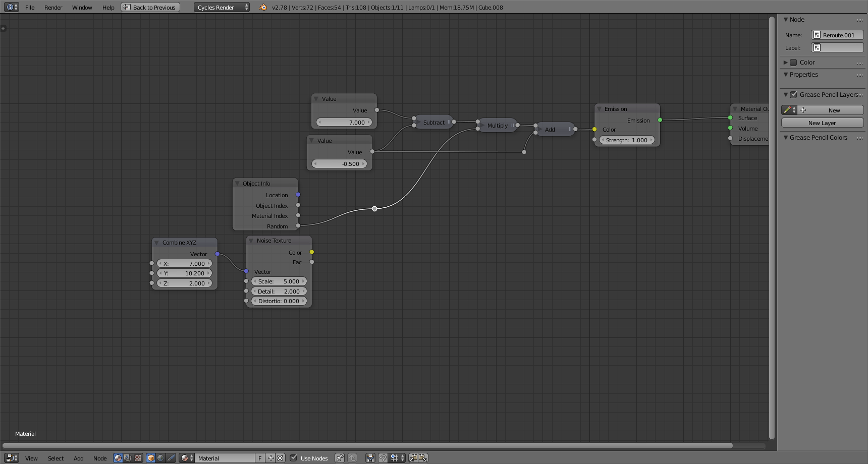Adjust the Strength slider on the Emission node
The image size is (868, 464).
627,140
